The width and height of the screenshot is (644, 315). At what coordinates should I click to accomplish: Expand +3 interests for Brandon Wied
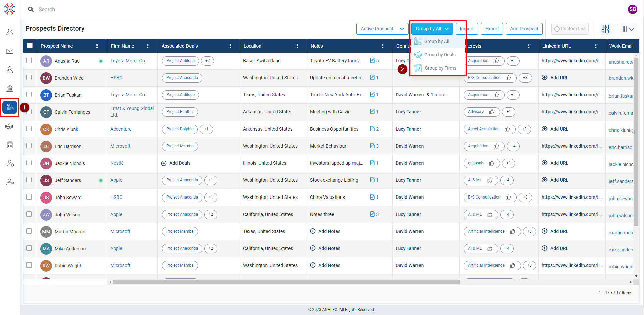coord(525,78)
